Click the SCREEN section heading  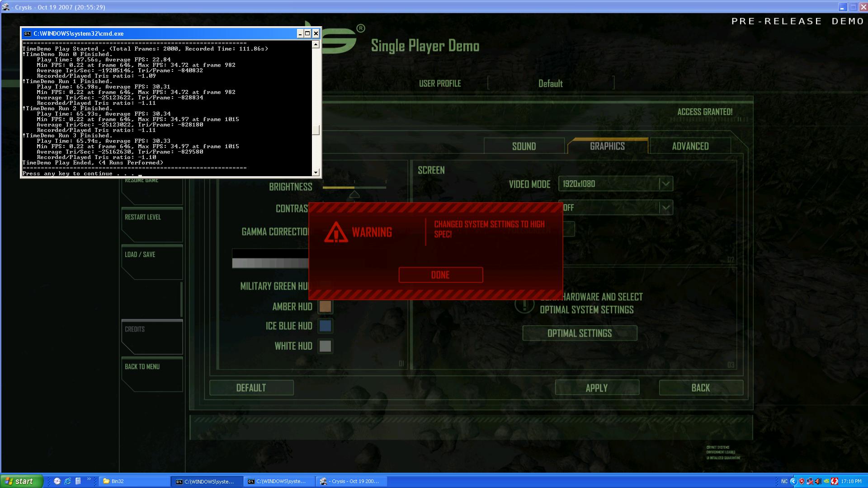pyautogui.click(x=431, y=170)
